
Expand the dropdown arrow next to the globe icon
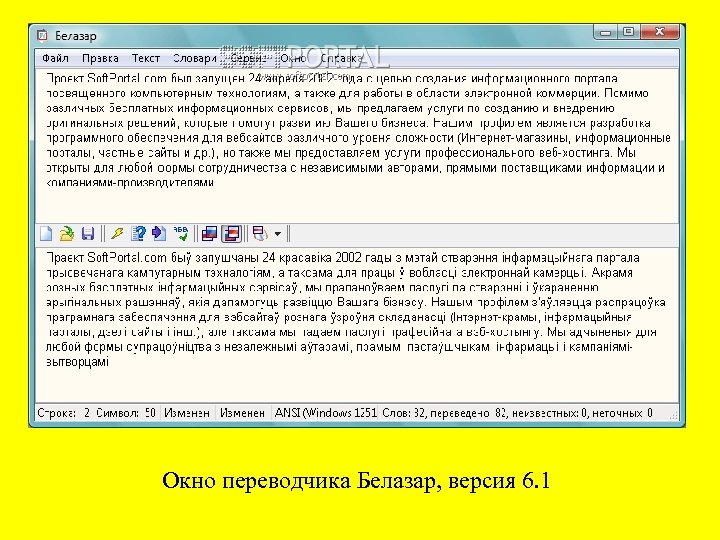coord(278,234)
